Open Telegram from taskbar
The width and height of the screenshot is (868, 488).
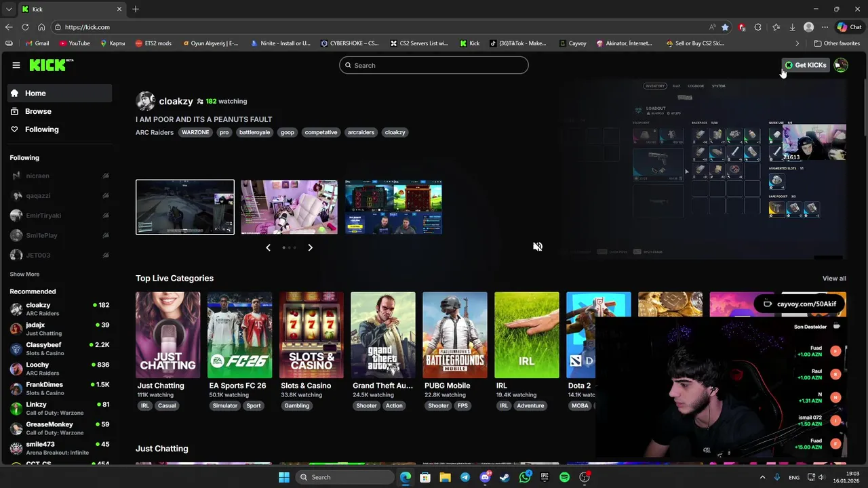pos(465,477)
